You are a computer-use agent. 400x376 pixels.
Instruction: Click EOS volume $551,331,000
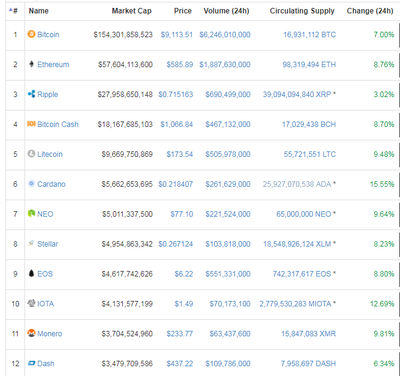click(228, 274)
